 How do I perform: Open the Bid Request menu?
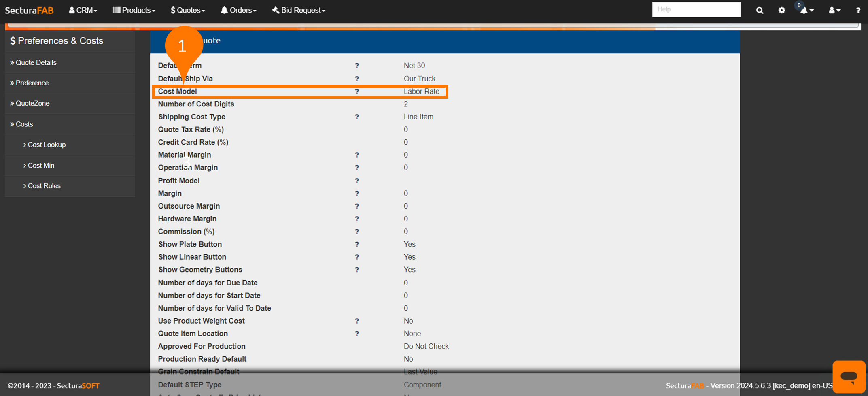(299, 10)
